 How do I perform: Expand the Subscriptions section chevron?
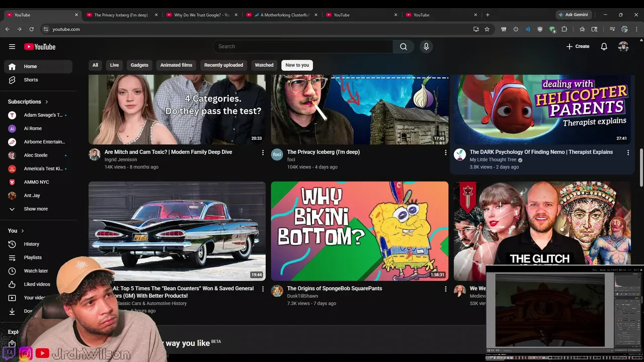(x=47, y=102)
